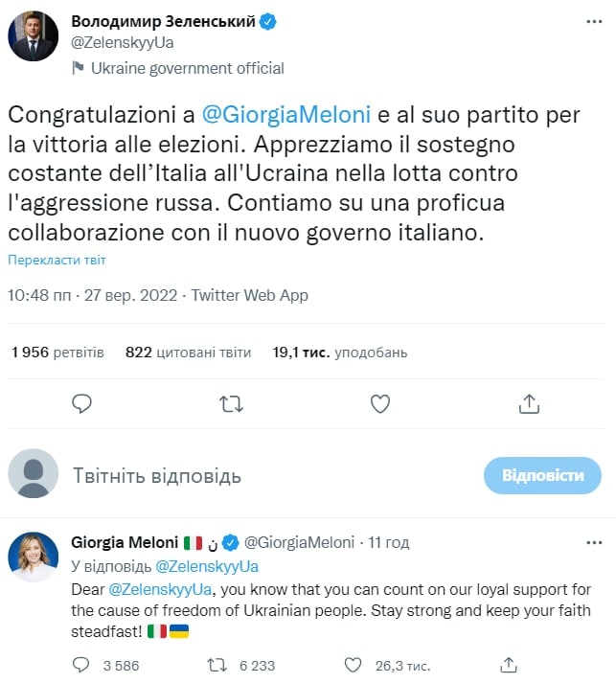
Task: Like Giorgia Meloni's reply
Action: click(354, 664)
